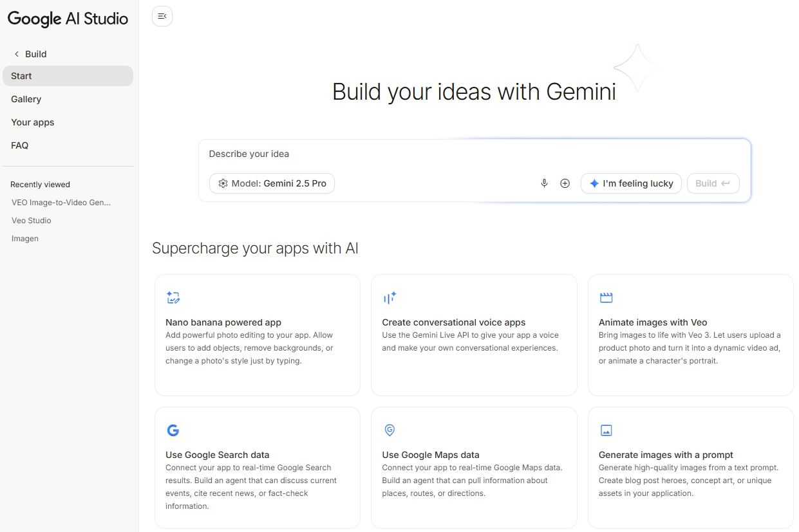Open the Model: Gemini 2.5 Pro selector
This screenshot has width=799, height=532.
pos(272,183)
